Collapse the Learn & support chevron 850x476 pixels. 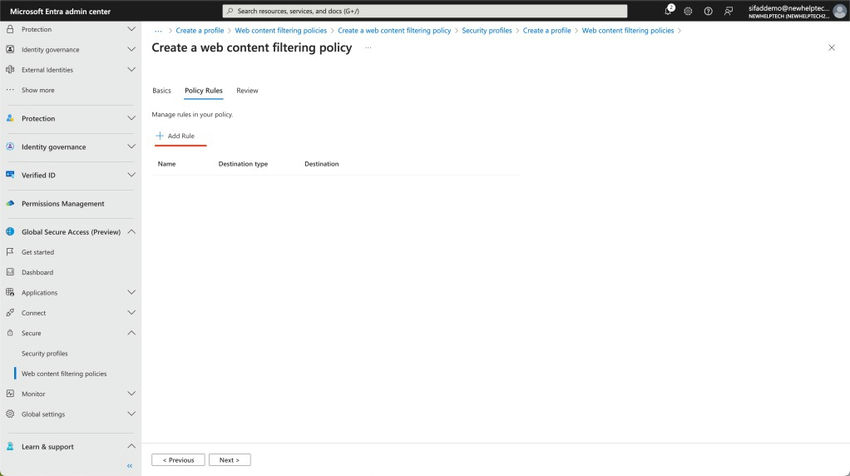pos(131,446)
